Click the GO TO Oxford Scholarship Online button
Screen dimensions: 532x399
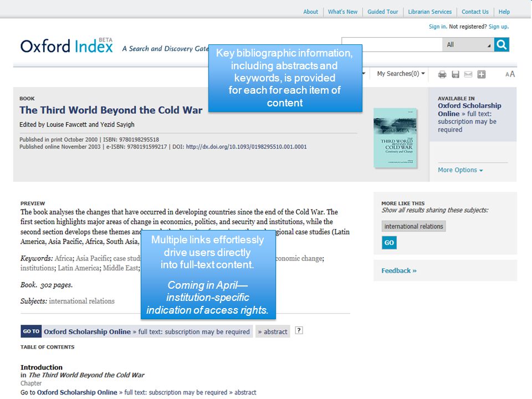click(136, 331)
